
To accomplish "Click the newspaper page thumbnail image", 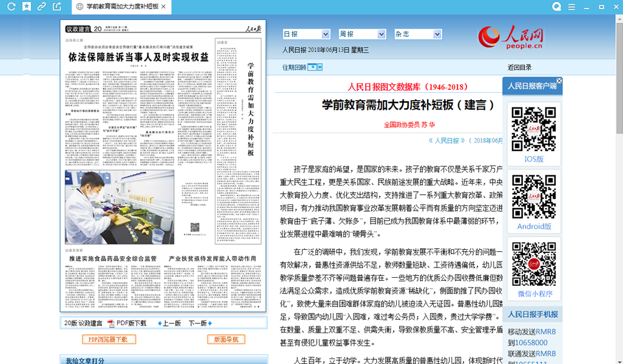I will tap(163, 166).
